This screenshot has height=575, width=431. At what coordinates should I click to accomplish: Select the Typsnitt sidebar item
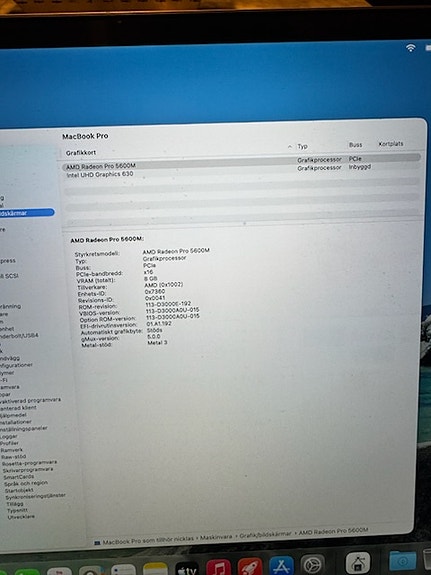[17, 510]
